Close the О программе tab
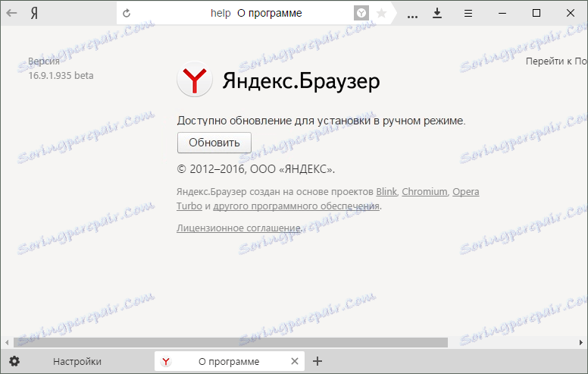 (295, 361)
